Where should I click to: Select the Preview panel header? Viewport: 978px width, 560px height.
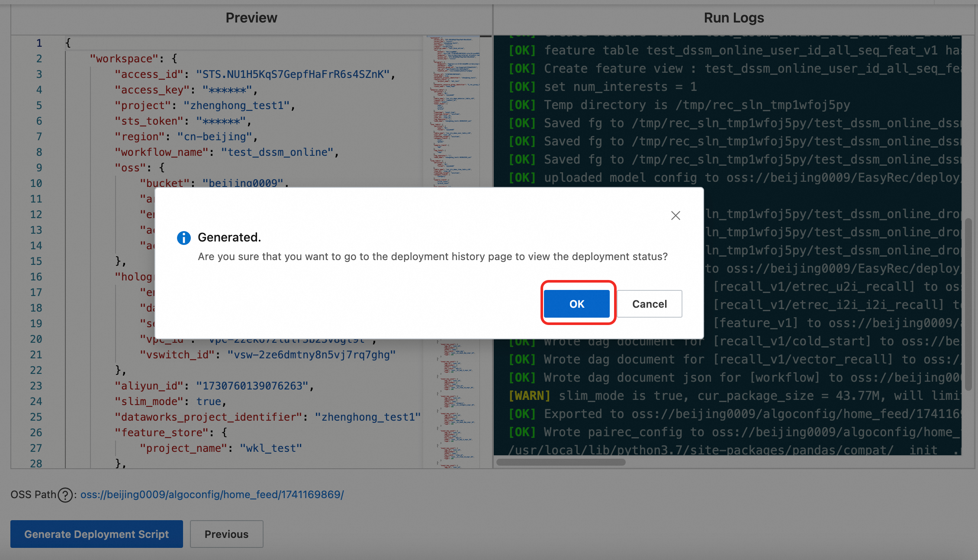pyautogui.click(x=251, y=18)
